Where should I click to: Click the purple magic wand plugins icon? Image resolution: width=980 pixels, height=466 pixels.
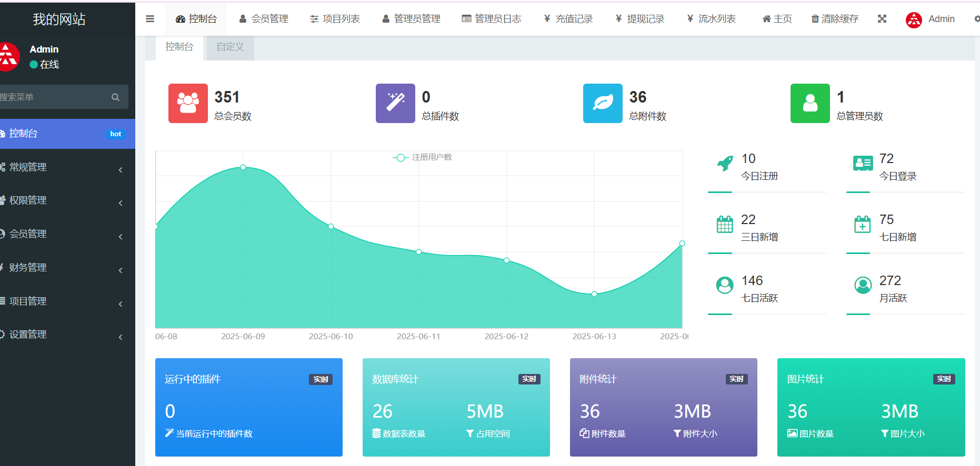pos(395,103)
